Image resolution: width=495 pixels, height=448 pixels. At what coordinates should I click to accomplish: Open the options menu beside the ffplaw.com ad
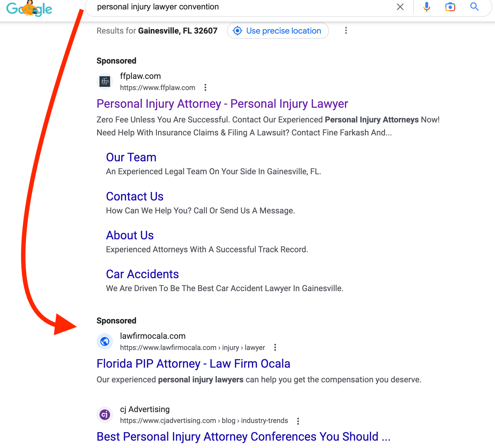205,87
